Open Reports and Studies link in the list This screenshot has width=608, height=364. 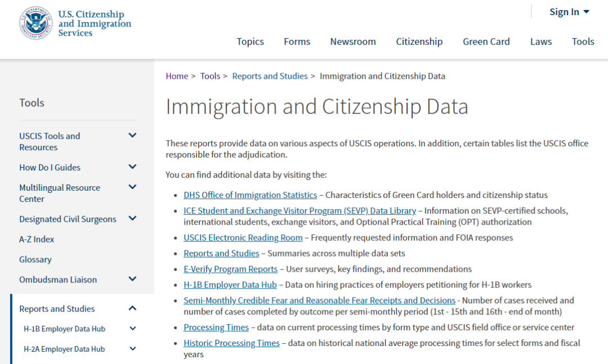pyautogui.click(x=221, y=253)
